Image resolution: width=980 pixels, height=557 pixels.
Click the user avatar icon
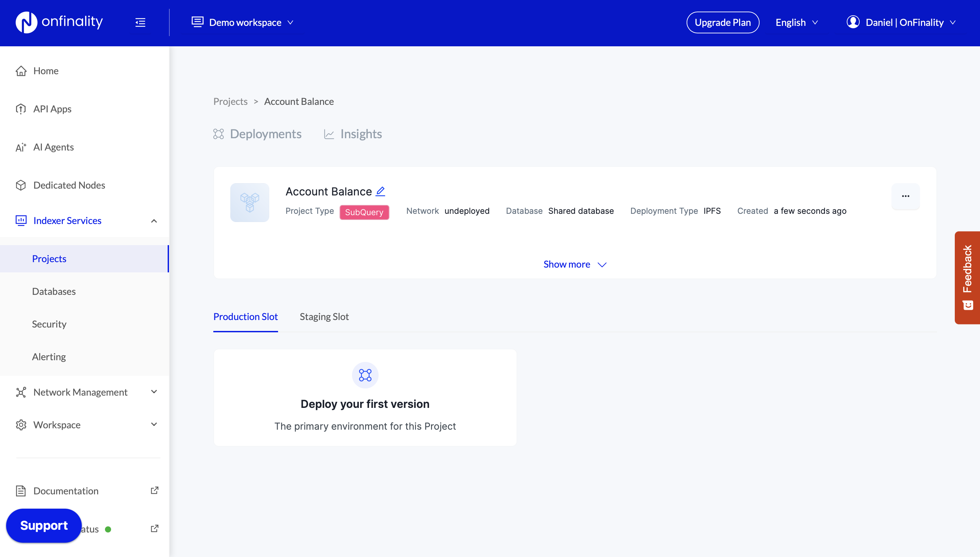pos(853,22)
